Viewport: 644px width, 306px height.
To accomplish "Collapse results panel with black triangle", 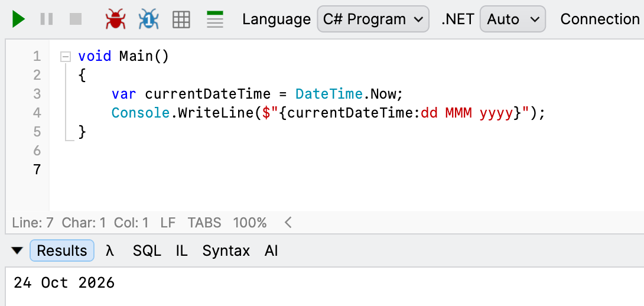I will tap(17, 250).
